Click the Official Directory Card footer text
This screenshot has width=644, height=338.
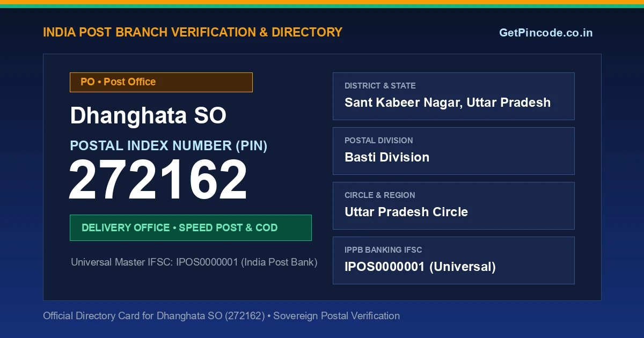point(221,316)
